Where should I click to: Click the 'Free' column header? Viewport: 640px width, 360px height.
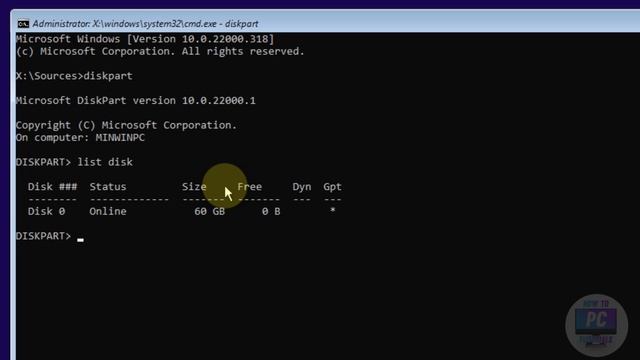[x=249, y=187]
